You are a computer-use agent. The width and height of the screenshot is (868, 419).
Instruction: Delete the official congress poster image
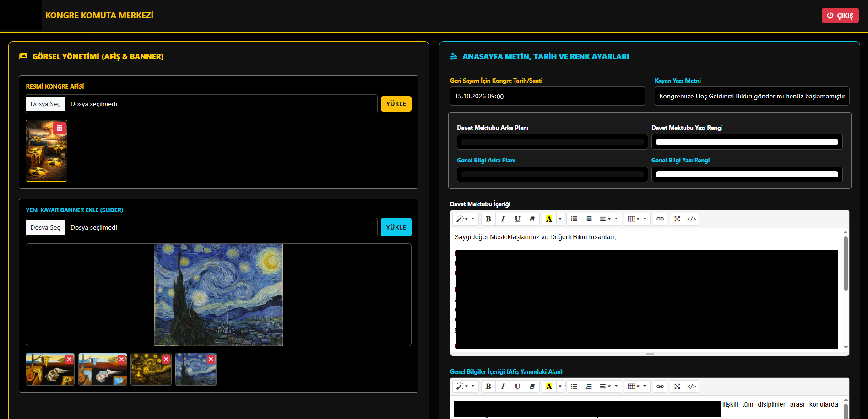[60, 128]
